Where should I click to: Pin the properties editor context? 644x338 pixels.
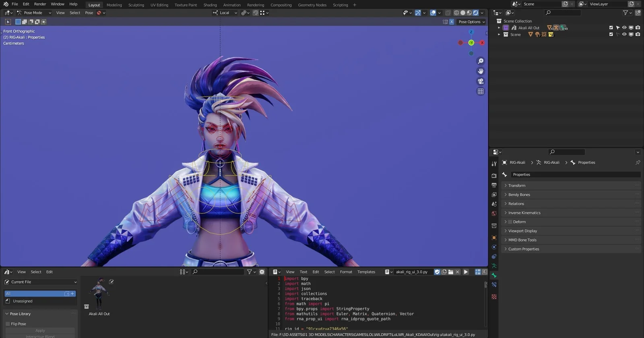coord(638,162)
